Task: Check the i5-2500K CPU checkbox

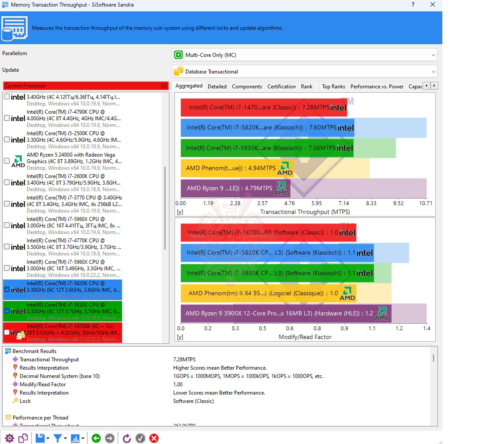Action: [7, 140]
